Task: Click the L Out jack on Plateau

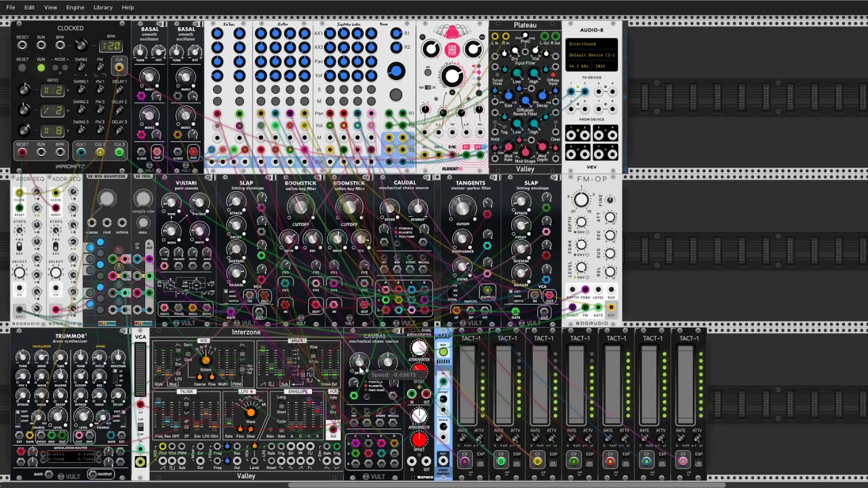Action: click(546, 37)
